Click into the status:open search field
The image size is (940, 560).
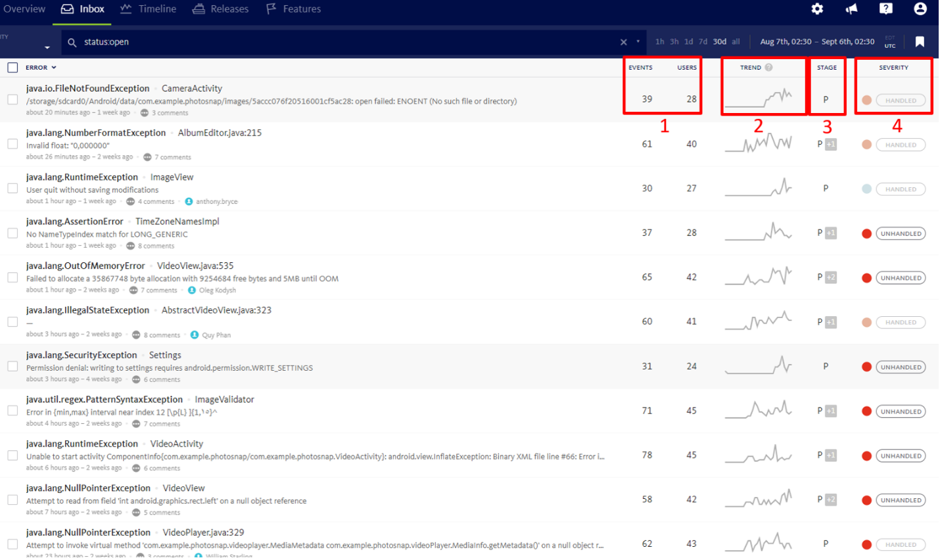[x=329, y=42]
